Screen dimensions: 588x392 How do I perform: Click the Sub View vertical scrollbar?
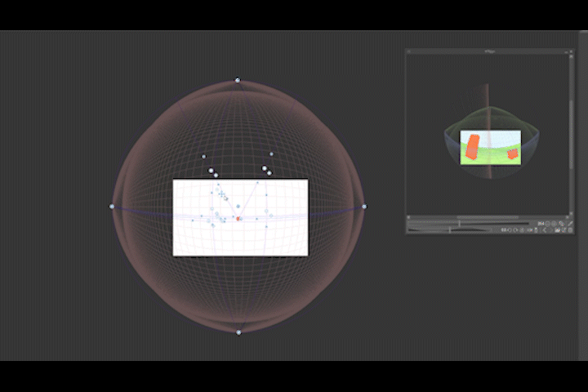[x=571, y=135]
